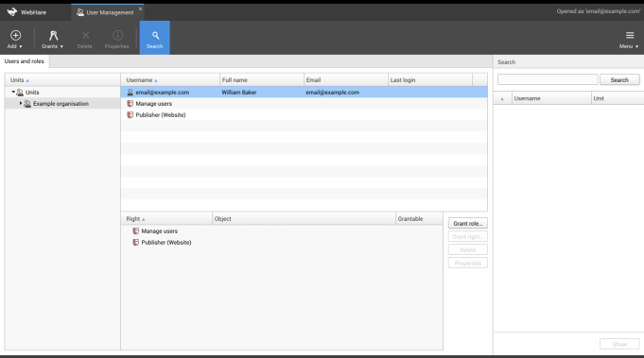Screen dimensions: 644x358
Task: Sort rights by Right column
Action: click(x=166, y=218)
